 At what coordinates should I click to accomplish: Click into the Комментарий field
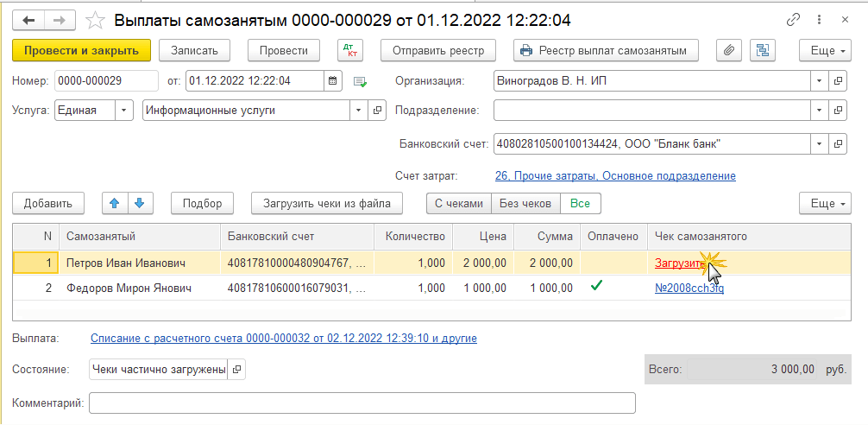pyautogui.click(x=362, y=403)
